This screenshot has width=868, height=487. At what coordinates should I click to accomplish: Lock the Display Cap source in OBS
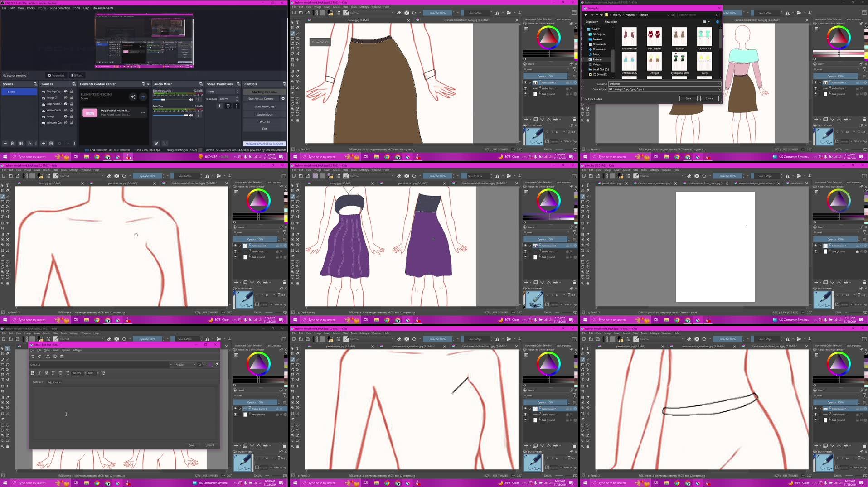[72, 91]
